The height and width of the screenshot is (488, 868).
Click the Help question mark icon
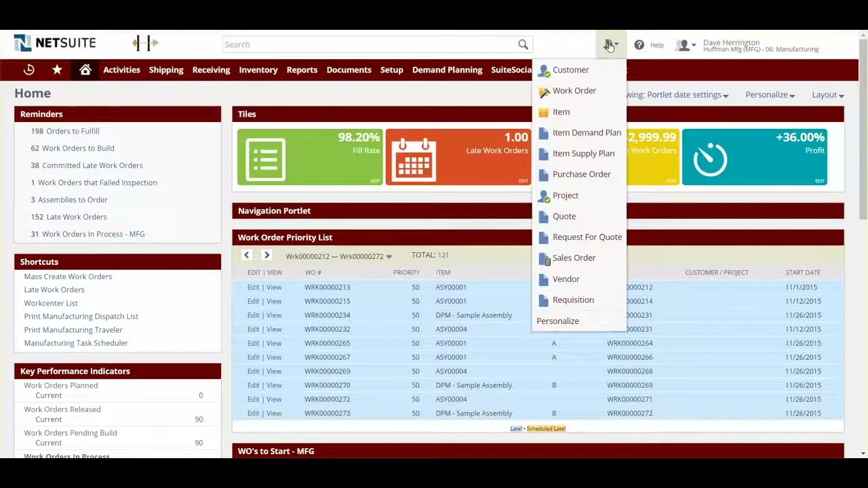[639, 45]
